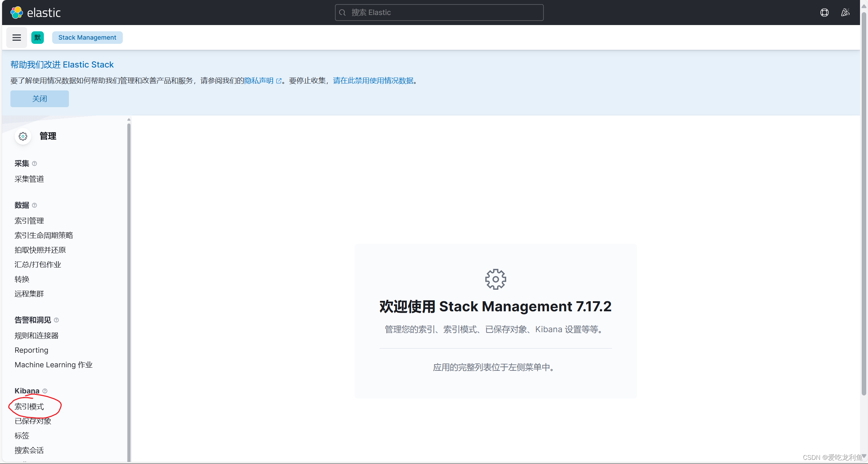Open 采集管道 in sidebar

click(29, 179)
